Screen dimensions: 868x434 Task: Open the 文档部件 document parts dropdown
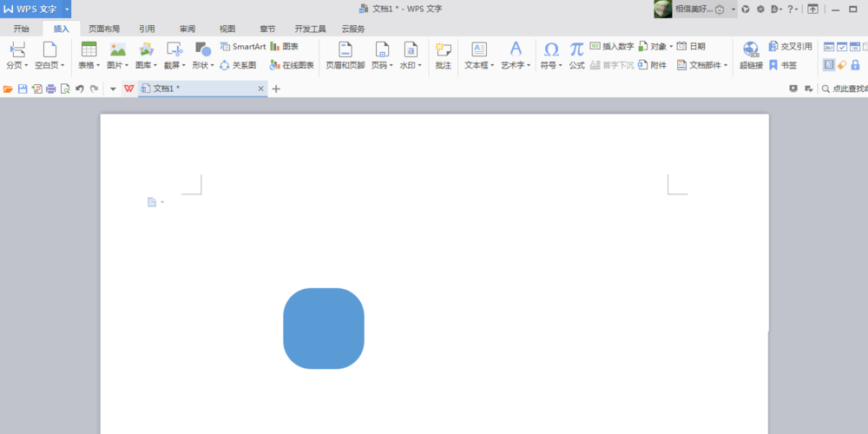tap(702, 65)
